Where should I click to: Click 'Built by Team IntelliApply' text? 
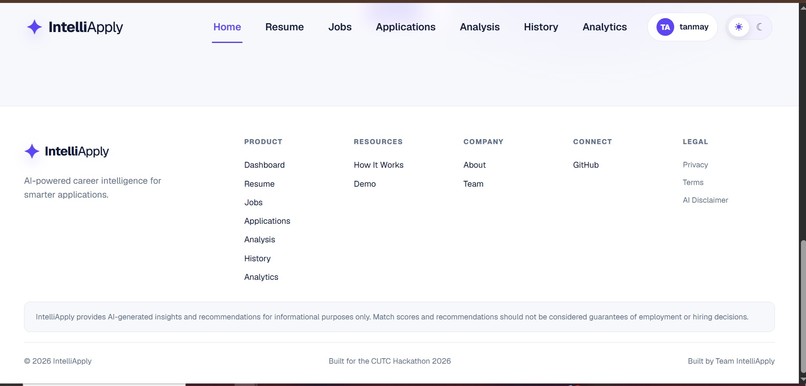click(731, 361)
